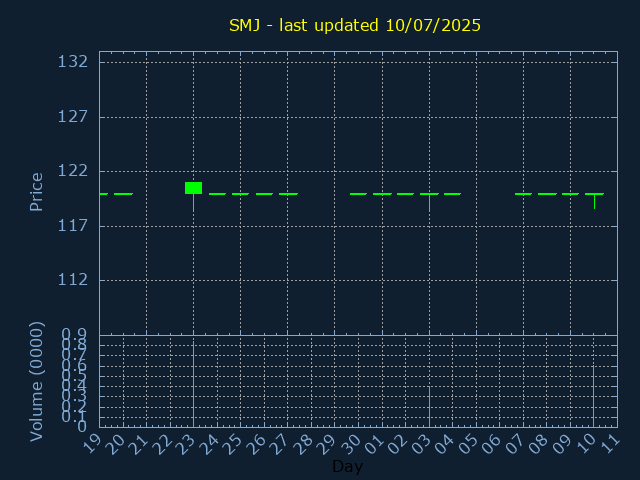Select day label 19 on x-axis

93,443
